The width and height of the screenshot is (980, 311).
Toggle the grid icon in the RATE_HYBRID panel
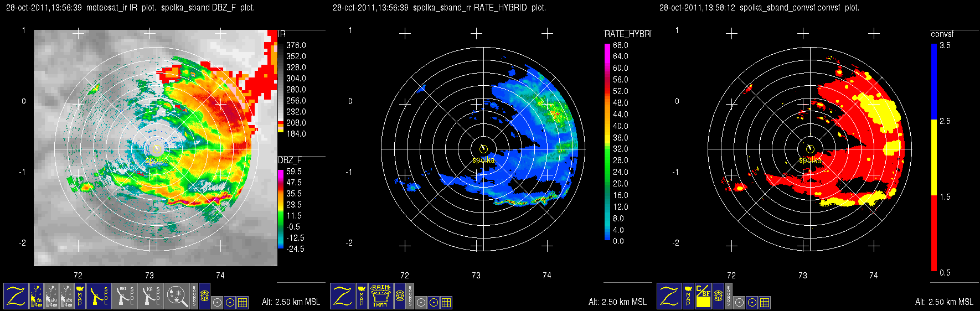[x=446, y=303]
